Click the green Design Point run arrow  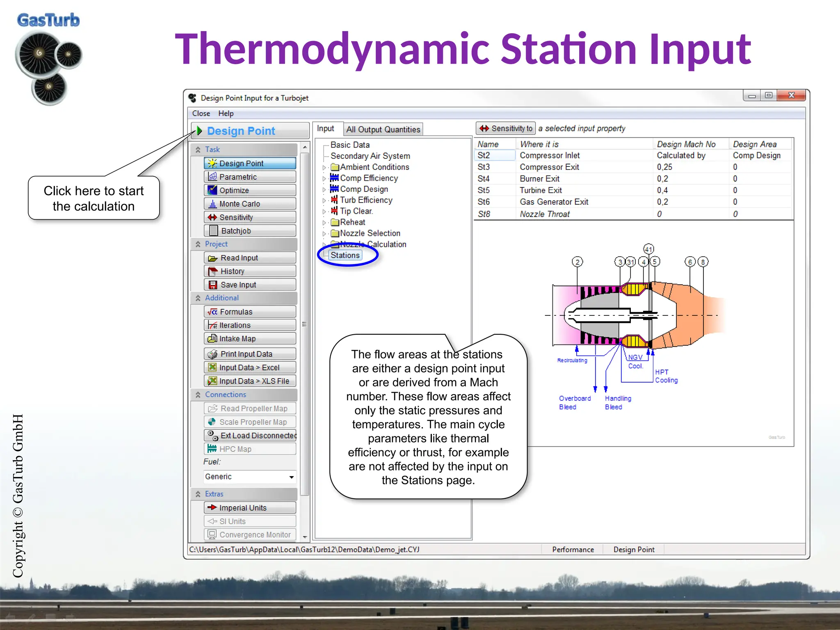click(x=200, y=131)
